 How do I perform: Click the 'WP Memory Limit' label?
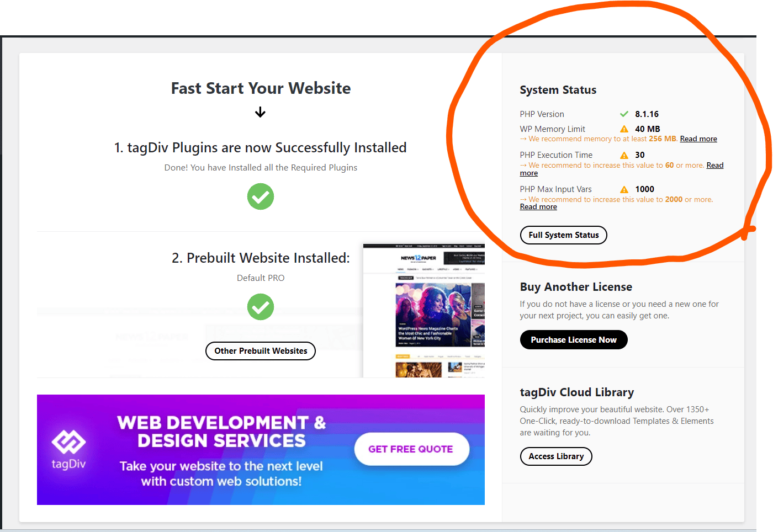pyautogui.click(x=552, y=129)
